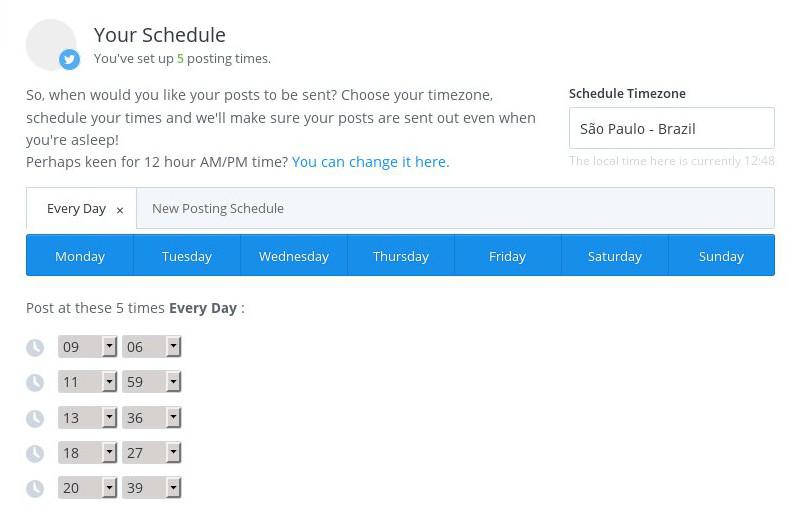Open hour dropdown showing 18
Image resolution: width=794 pixels, height=519 pixels.
point(88,453)
